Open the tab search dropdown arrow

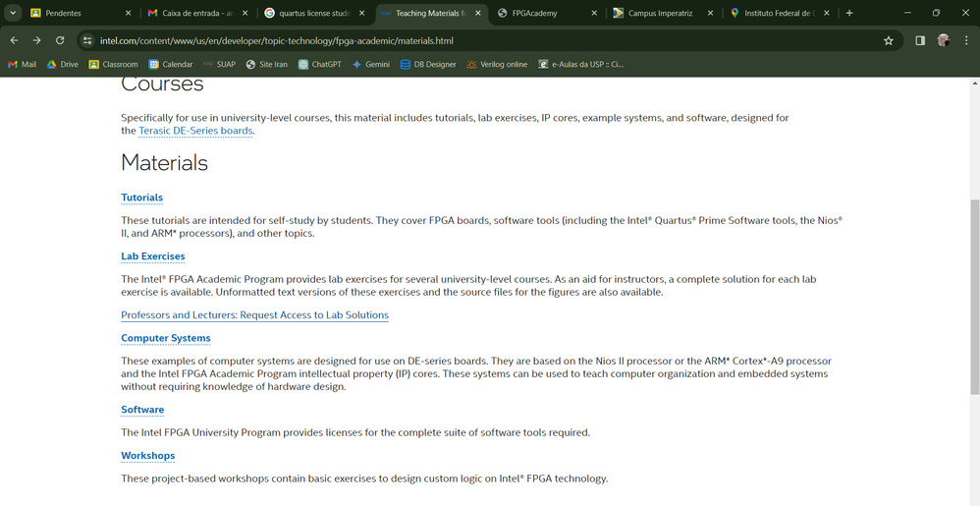[x=13, y=13]
